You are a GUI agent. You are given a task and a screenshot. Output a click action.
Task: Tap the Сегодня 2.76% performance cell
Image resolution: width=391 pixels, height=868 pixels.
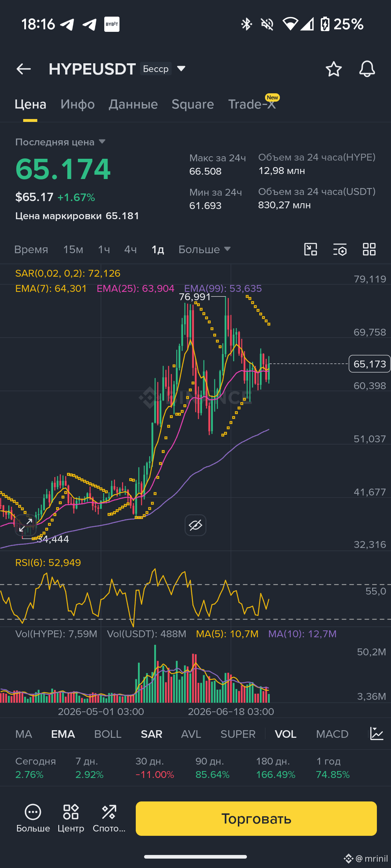[x=35, y=768]
